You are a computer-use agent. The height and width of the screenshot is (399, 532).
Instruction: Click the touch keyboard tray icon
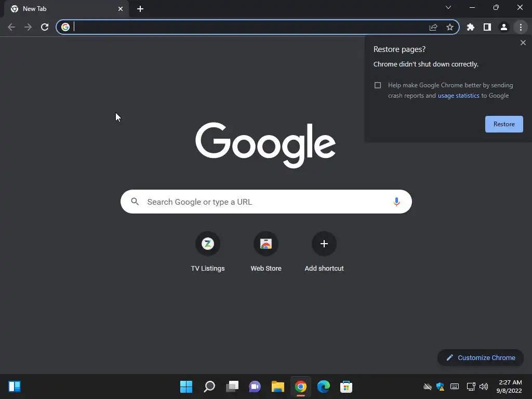coord(455,387)
